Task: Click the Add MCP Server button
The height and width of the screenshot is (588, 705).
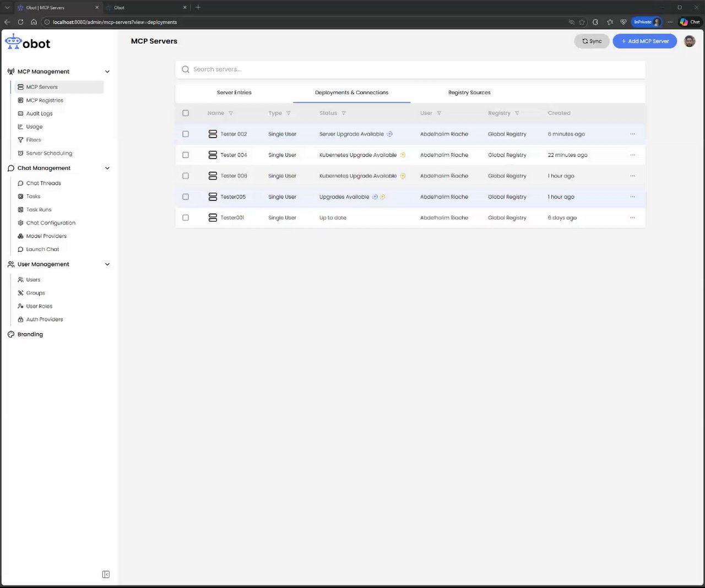Action: [x=644, y=41]
